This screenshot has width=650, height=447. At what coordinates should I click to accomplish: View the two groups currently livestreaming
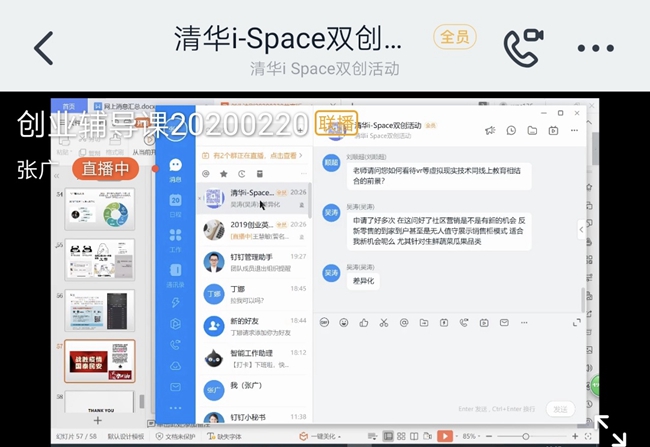[x=252, y=156]
